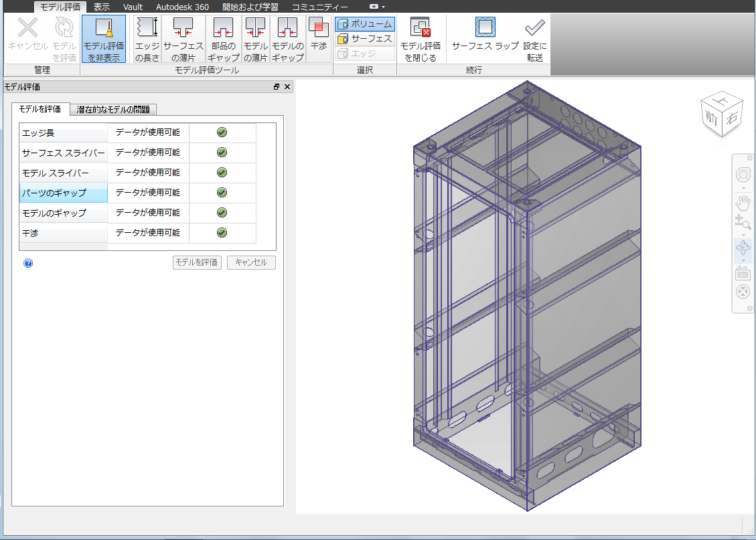
Task: Select the サーフェスの薄片 tool
Action: pos(183,39)
